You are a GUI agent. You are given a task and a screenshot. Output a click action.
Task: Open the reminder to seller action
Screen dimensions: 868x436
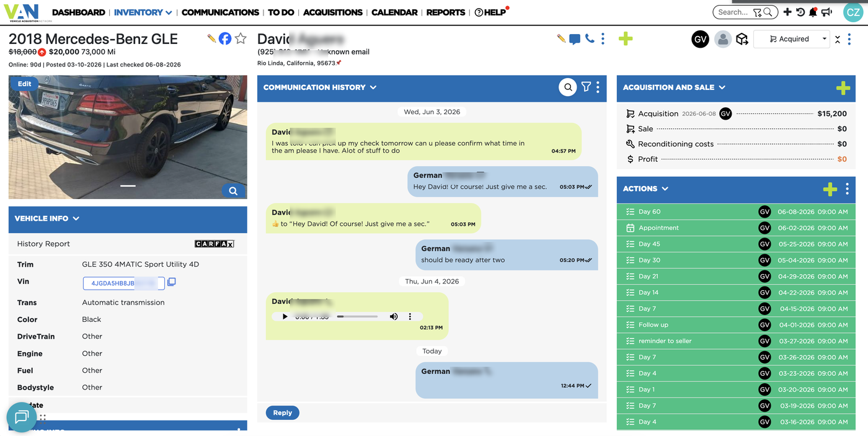click(736, 340)
